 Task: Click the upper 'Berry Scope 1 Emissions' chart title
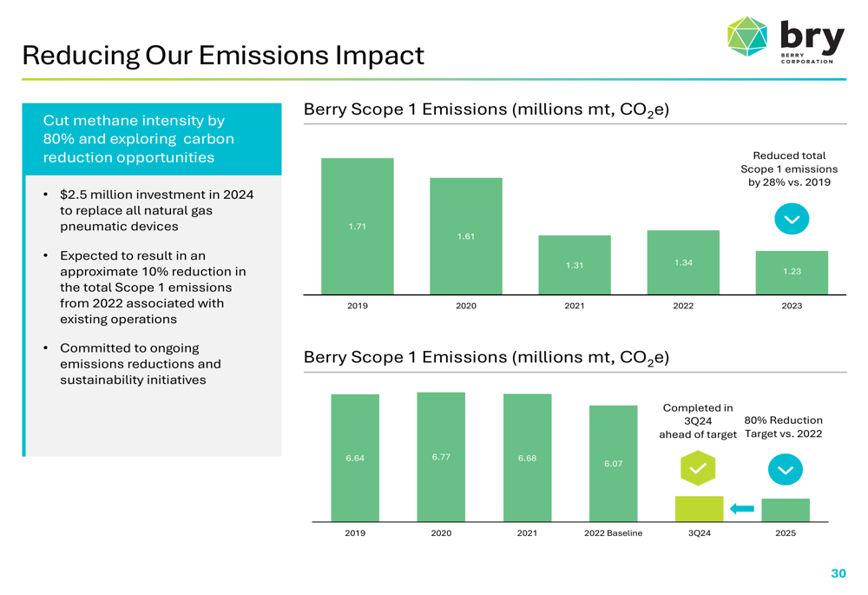point(486,109)
